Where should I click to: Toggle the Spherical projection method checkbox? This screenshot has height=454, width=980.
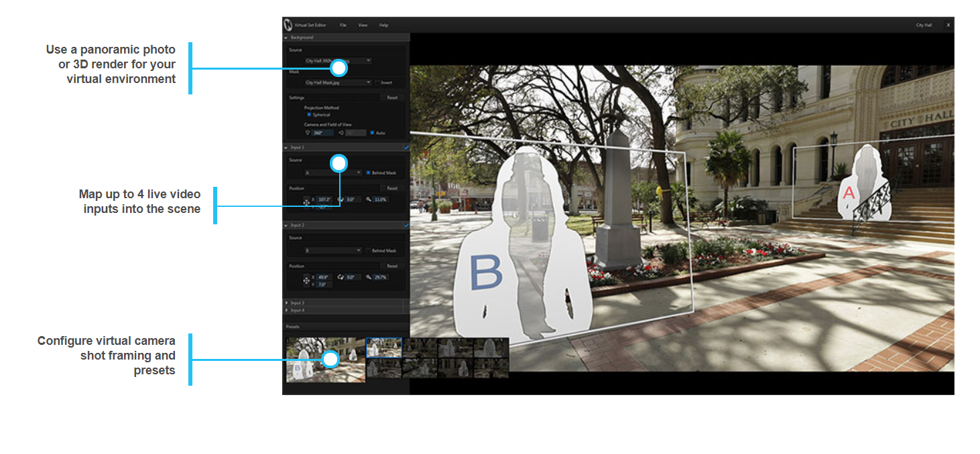tap(309, 115)
